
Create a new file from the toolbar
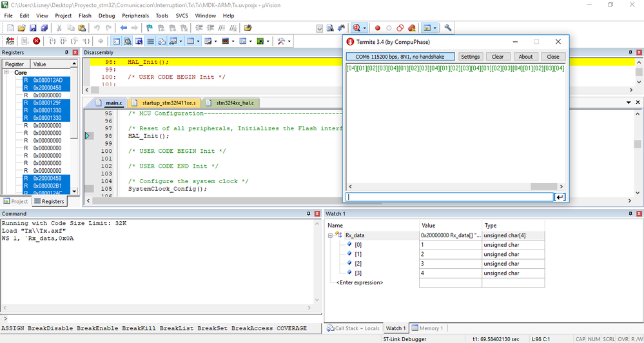click(10, 28)
